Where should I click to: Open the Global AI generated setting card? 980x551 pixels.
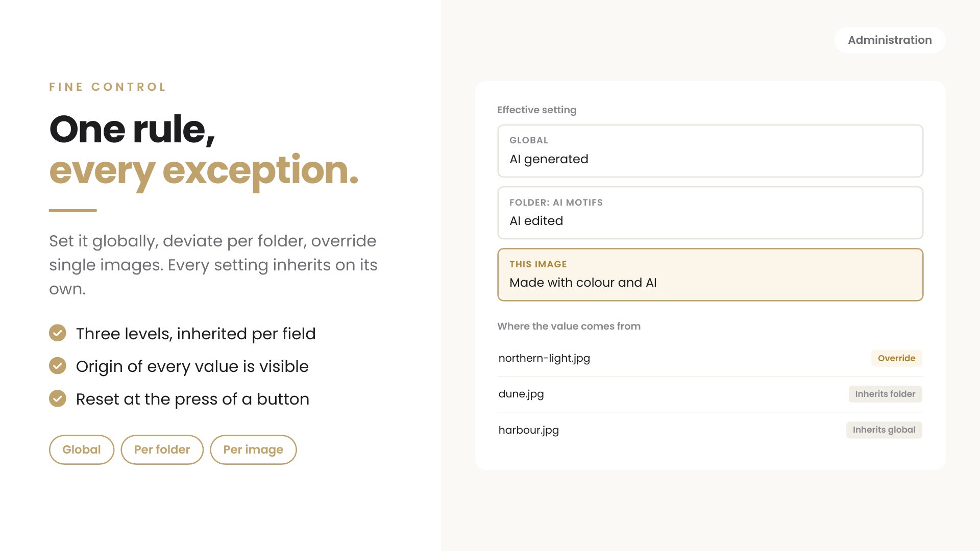click(x=710, y=151)
